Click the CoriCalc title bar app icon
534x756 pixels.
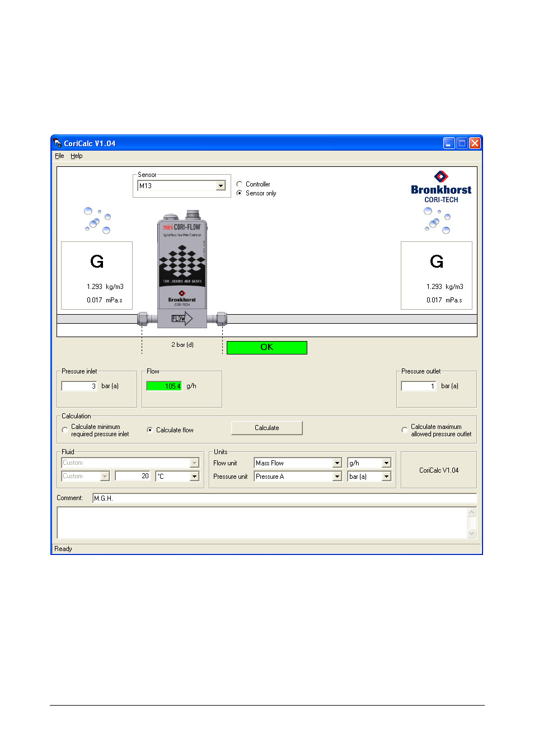pyautogui.click(x=58, y=143)
